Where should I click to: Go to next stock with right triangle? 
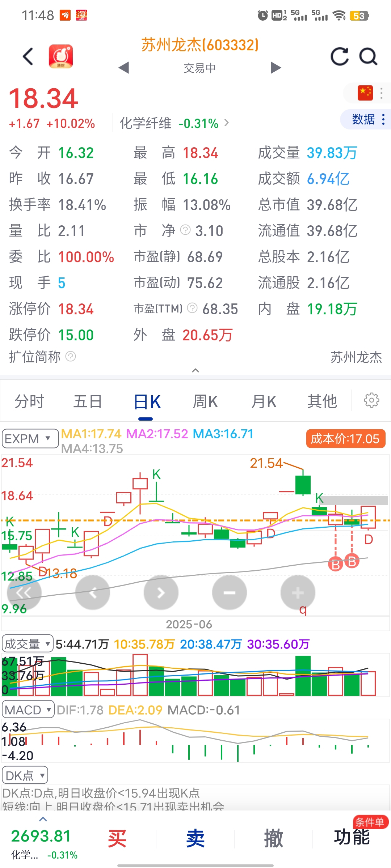point(276,68)
